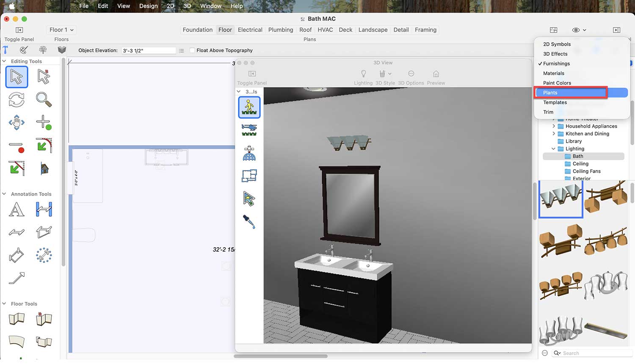
Task: Select the magnifying glass Zoom tool
Action: click(44, 100)
